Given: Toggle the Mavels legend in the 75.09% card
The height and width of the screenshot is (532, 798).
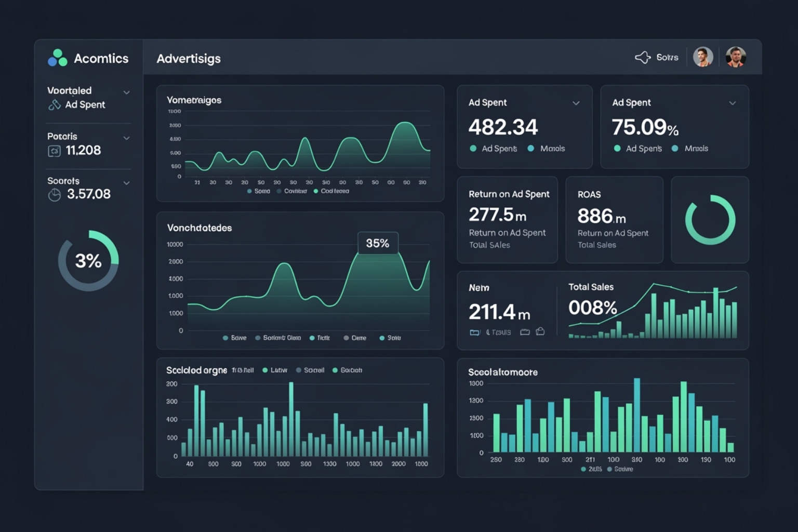Looking at the screenshot, I should (x=675, y=149).
